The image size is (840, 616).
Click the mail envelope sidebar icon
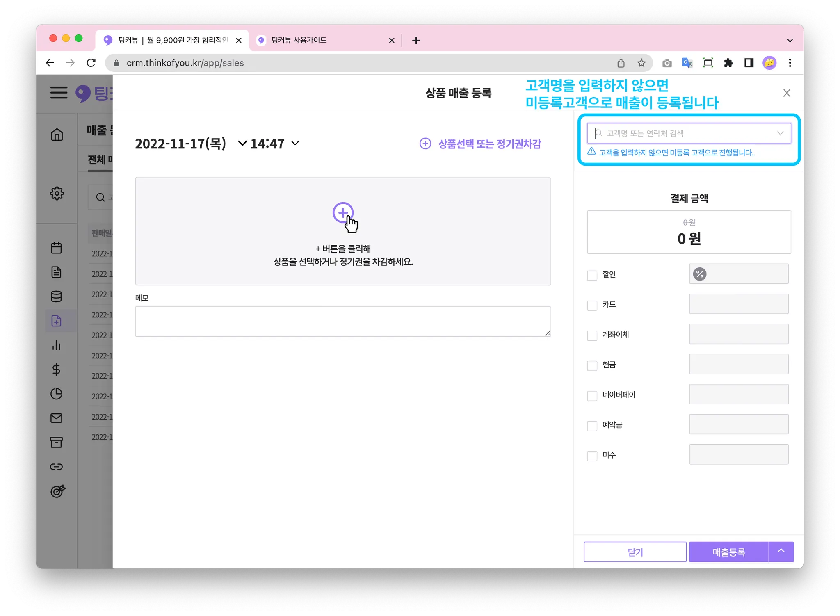coord(57,418)
